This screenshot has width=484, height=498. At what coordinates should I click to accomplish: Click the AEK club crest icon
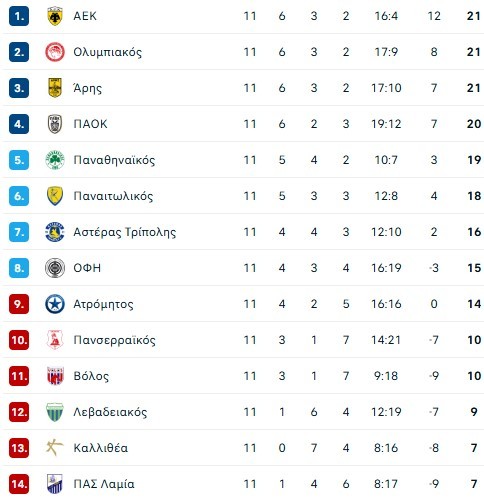click(x=55, y=16)
